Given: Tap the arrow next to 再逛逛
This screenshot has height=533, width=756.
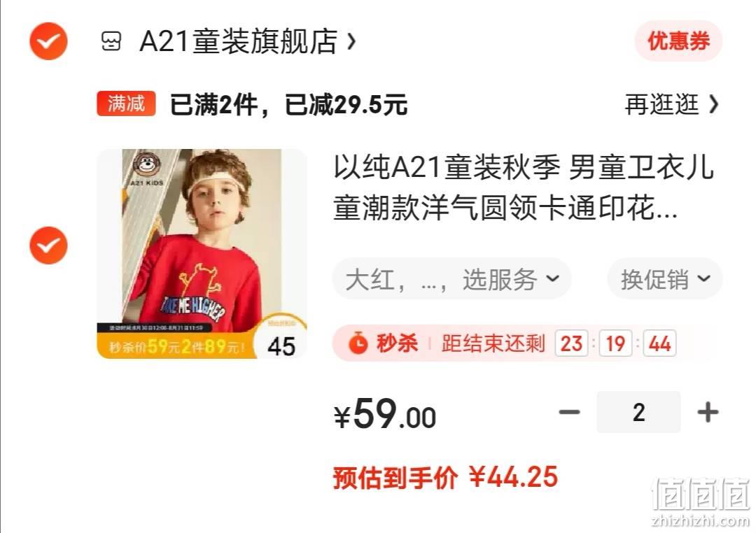Looking at the screenshot, I should point(713,104).
